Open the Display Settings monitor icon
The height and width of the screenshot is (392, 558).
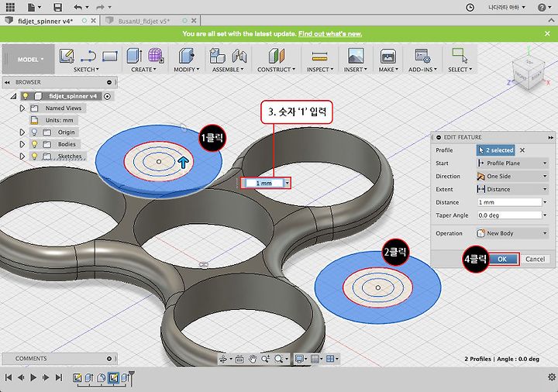point(299,359)
